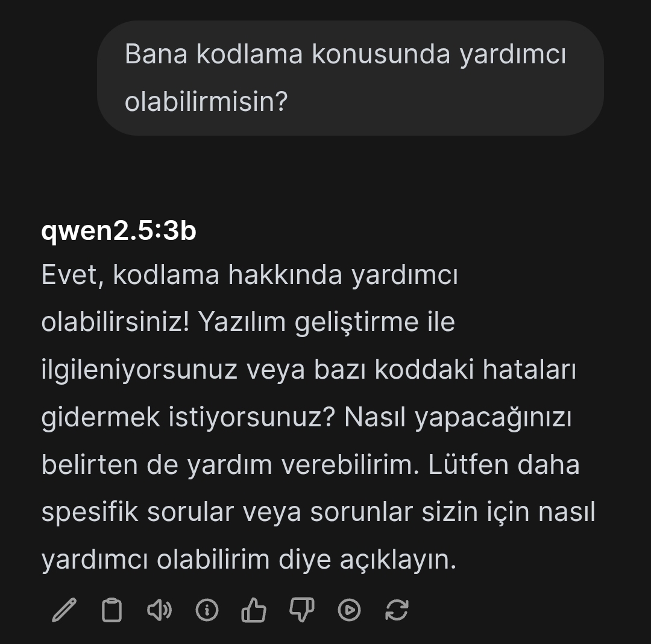Click "olabilirmisin?" in the user message
Image resolution: width=651 pixels, height=644 pixels.
point(206,101)
